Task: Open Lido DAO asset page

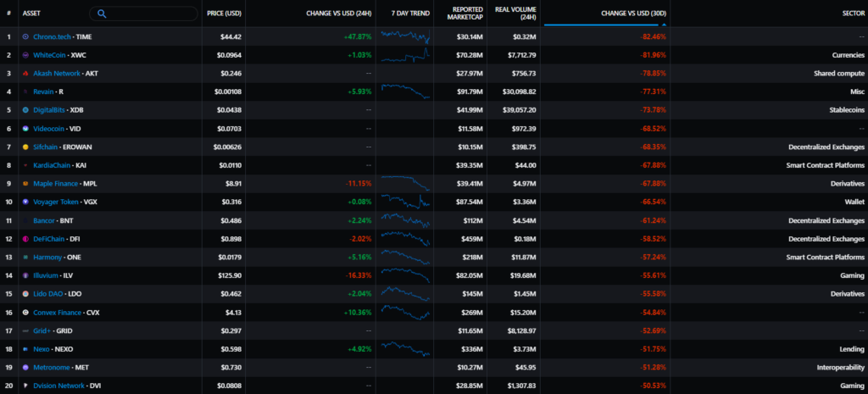Action: coord(50,293)
